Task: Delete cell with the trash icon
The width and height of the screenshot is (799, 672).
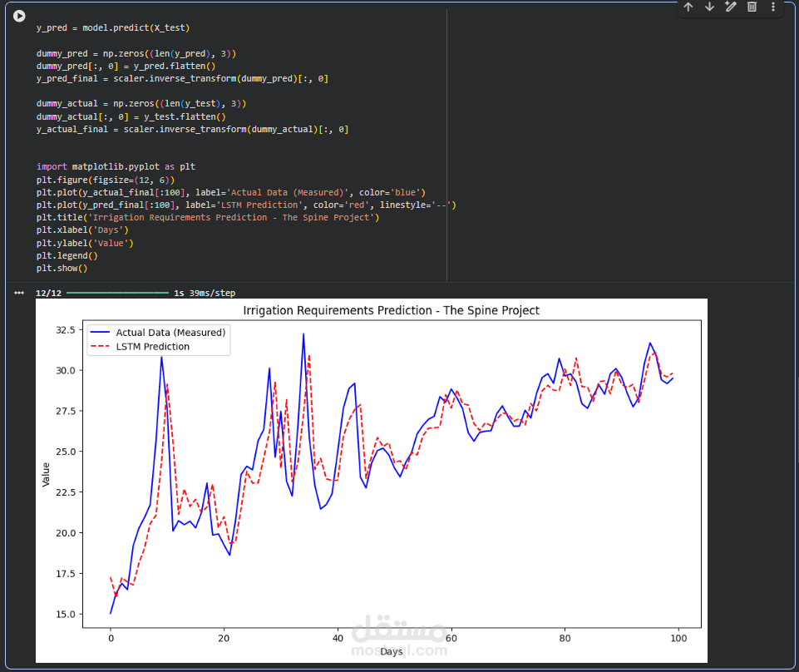Action: point(752,7)
